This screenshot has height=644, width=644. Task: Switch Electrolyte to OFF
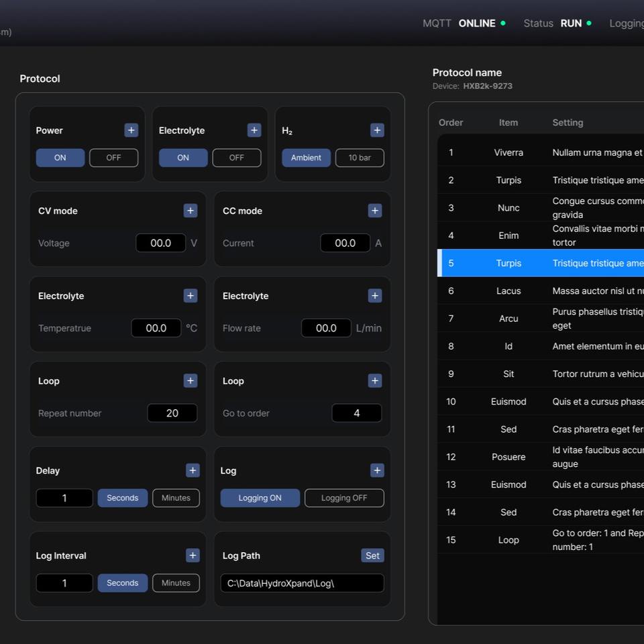point(236,158)
